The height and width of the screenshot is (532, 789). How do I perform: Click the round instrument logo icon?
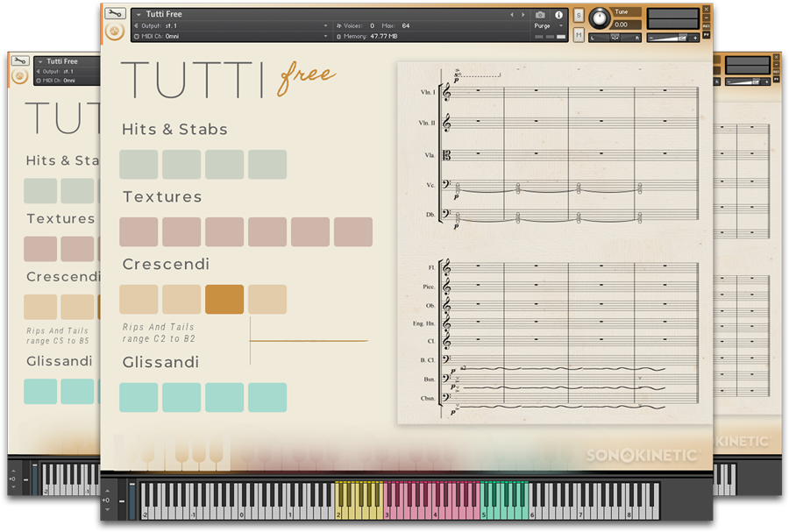(x=114, y=32)
